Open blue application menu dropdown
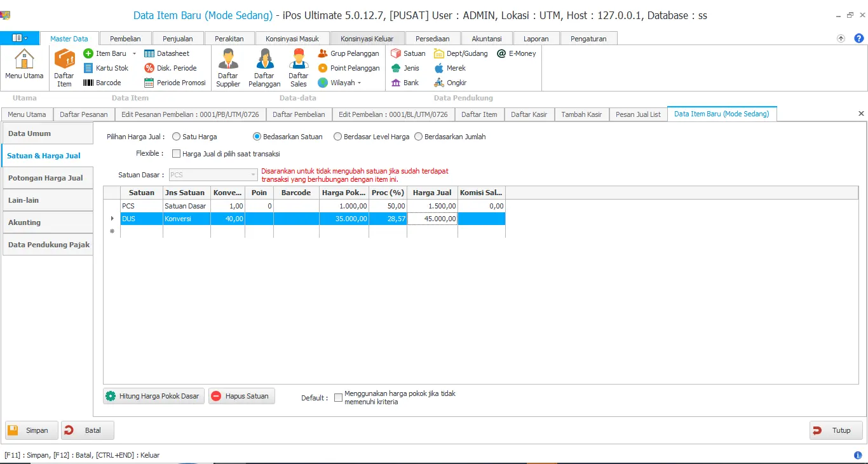The width and height of the screenshot is (868, 464). click(20, 38)
